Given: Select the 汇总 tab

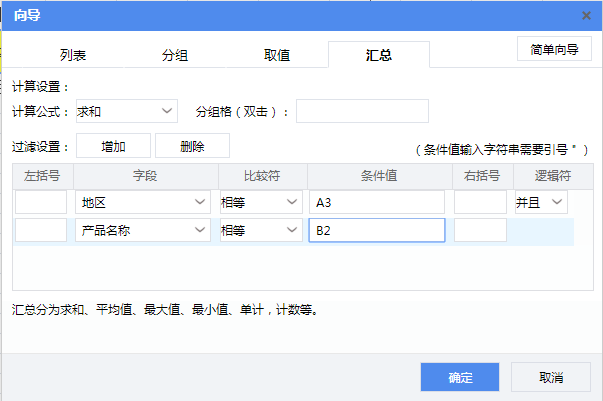Looking at the screenshot, I should coord(379,56).
